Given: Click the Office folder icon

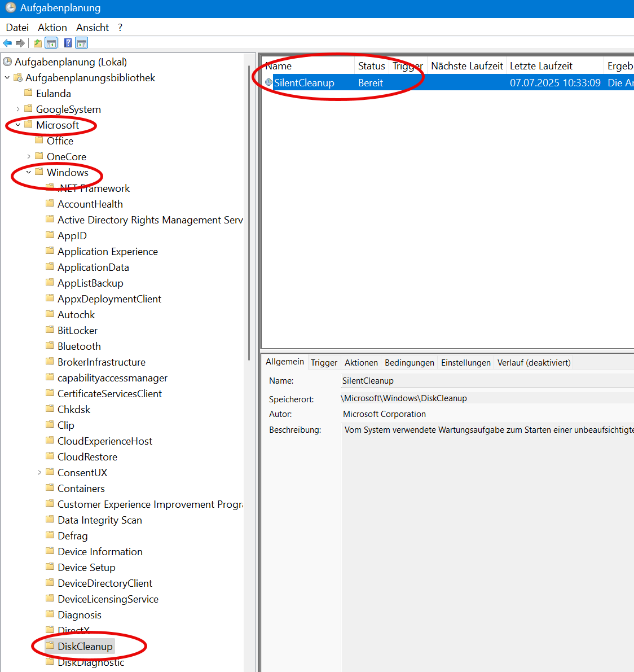Looking at the screenshot, I should coord(39,140).
